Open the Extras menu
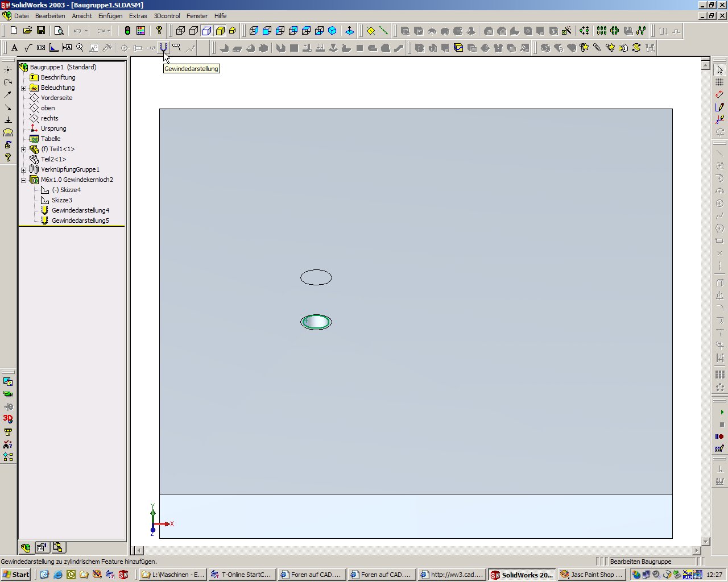Screen dimensions: 728x582 coord(138,16)
